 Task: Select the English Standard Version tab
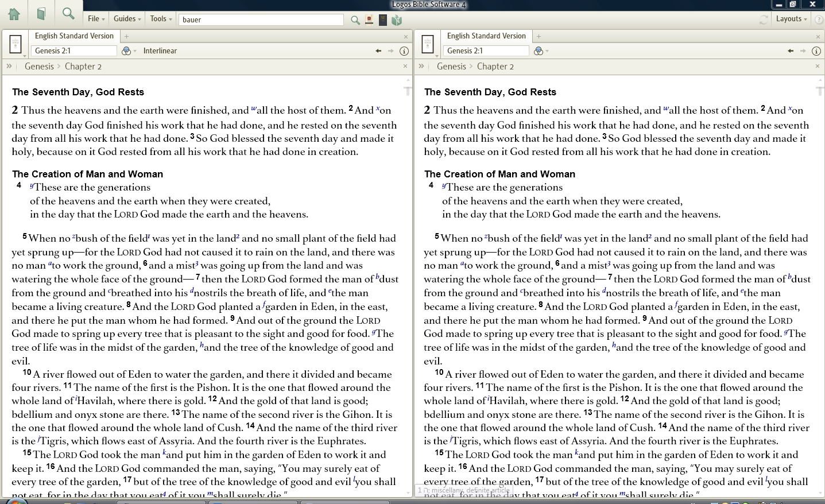74,36
